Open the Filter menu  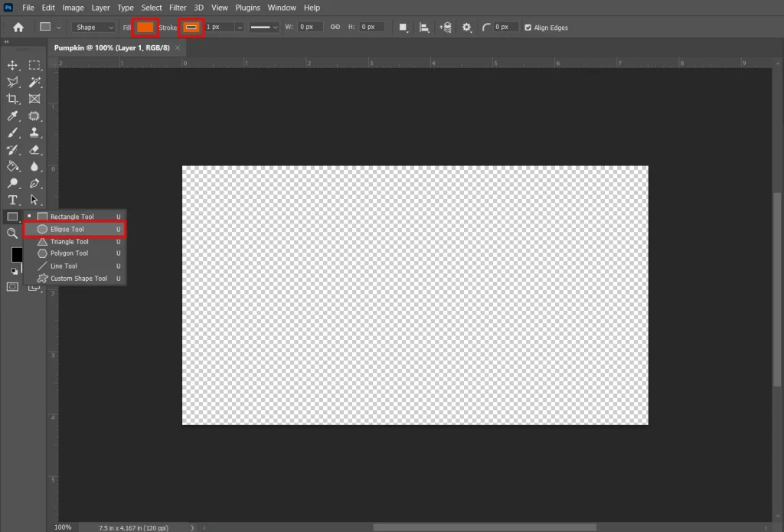click(x=178, y=8)
